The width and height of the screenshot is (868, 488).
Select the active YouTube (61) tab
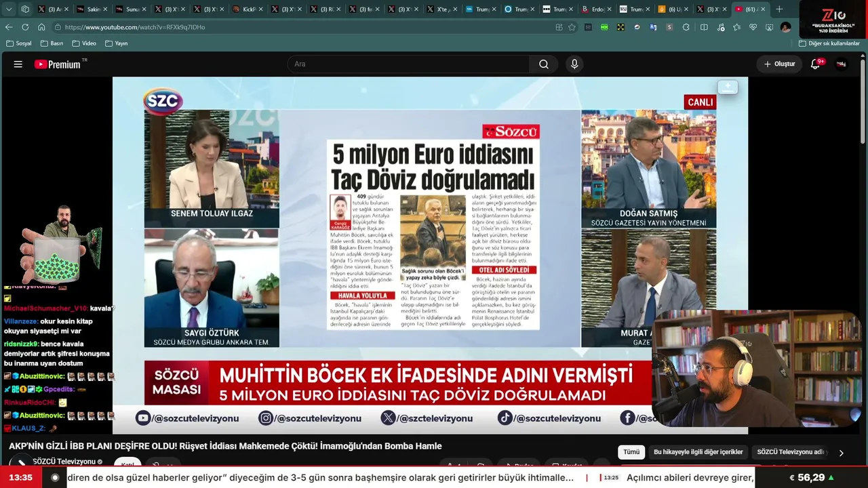tap(751, 9)
